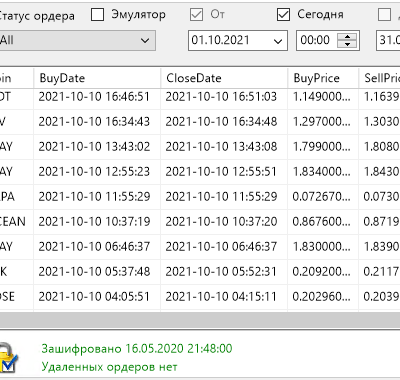
Task: Click the Зашифровано 16.05.2020 status text
Action: pos(137,349)
